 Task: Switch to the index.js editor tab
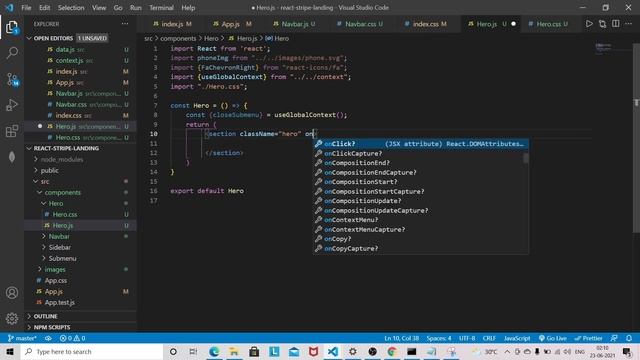coord(172,24)
